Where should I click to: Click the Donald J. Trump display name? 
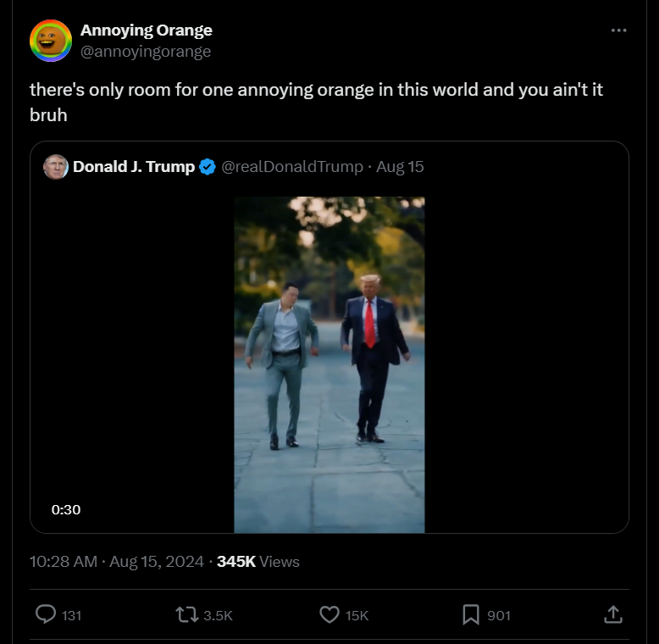(x=134, y=166)
